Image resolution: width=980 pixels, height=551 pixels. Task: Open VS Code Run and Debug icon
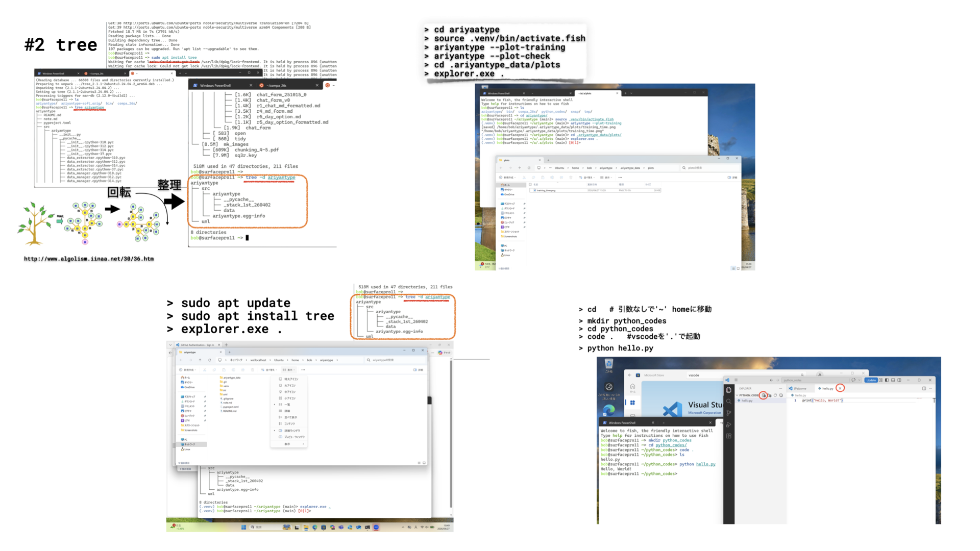[x=728, y=424]
